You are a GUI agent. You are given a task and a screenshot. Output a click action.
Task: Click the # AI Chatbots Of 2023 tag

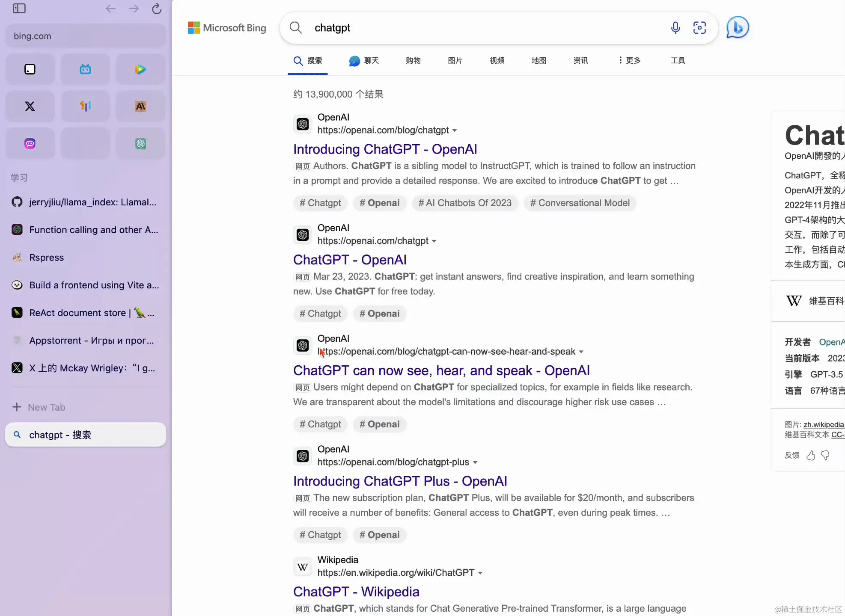tap(464, 203)
